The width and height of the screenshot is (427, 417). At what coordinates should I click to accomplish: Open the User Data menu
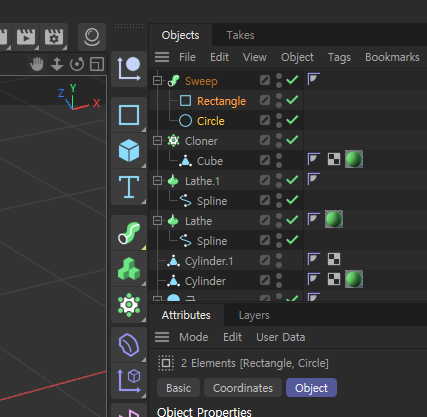281,337
